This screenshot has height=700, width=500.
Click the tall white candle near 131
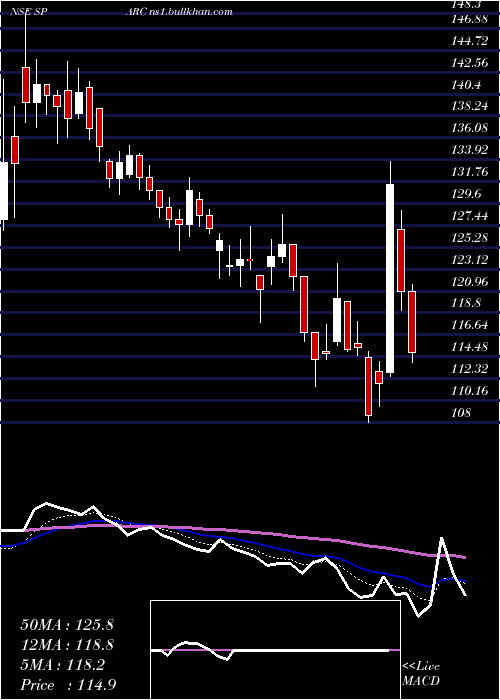click(390, 278)
